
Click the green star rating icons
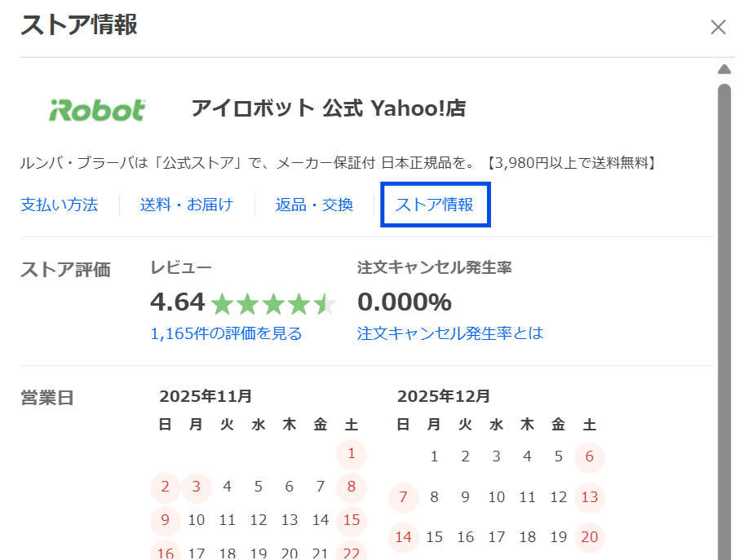pyautogui.click(x=272, y=304)
